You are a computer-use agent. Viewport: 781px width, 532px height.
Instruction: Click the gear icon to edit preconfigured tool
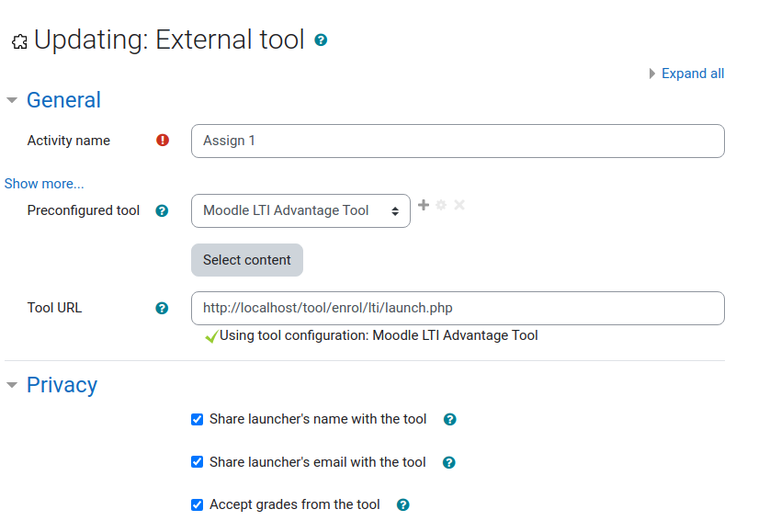click(x=441, y=205)
